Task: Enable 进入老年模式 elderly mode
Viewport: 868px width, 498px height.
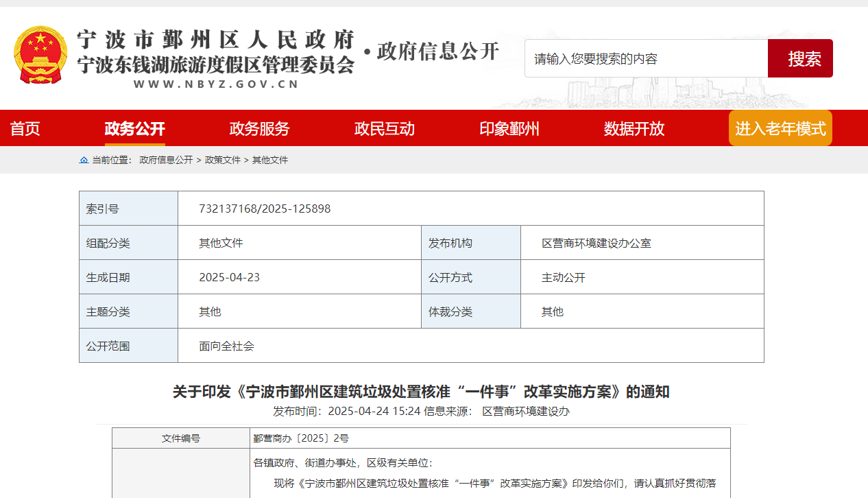Action: point(780,128)
